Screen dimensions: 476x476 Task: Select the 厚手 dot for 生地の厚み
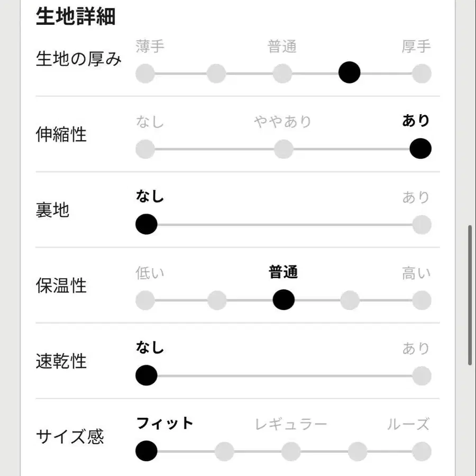pyautogui.click(x=422, y=73)
